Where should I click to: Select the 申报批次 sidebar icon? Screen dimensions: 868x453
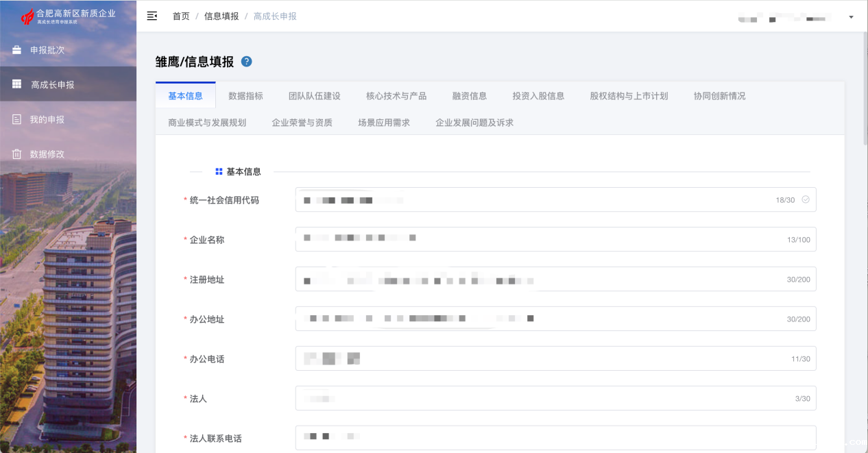[x=15, y=49]
